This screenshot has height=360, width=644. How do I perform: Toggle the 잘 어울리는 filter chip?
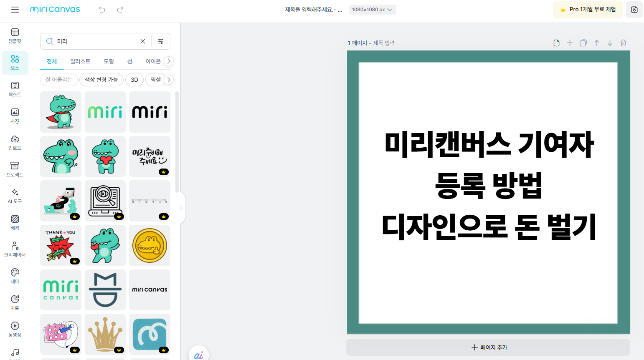coord(59,80)
